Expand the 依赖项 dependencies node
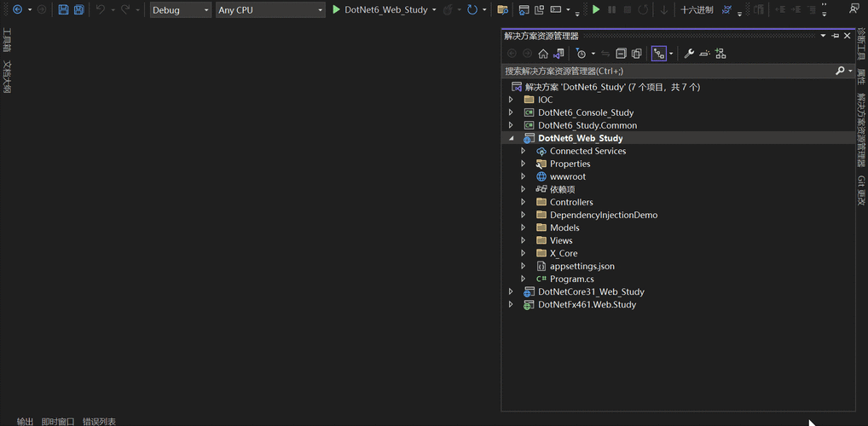The width and height of the screenshot is (868, 426). 524,189
